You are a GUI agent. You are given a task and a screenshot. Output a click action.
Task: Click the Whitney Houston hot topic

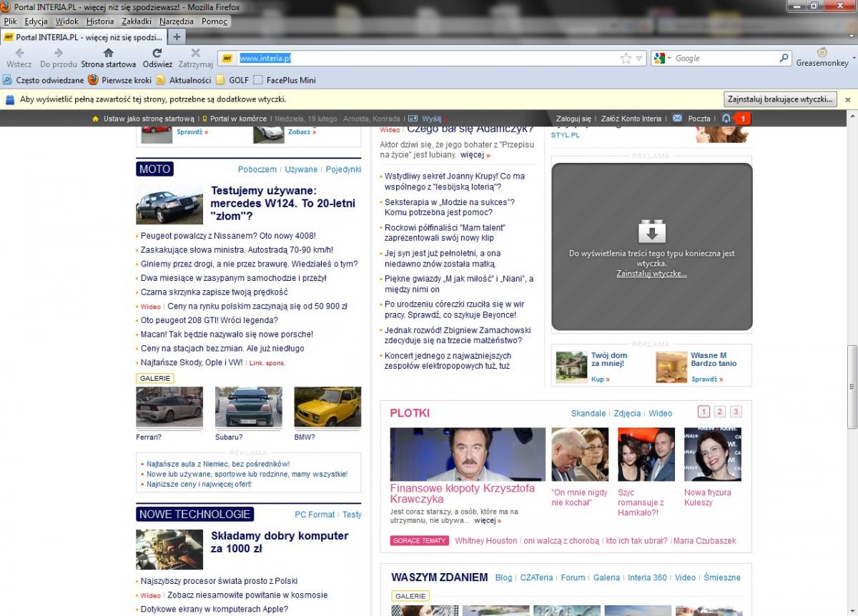coord(486,541)
